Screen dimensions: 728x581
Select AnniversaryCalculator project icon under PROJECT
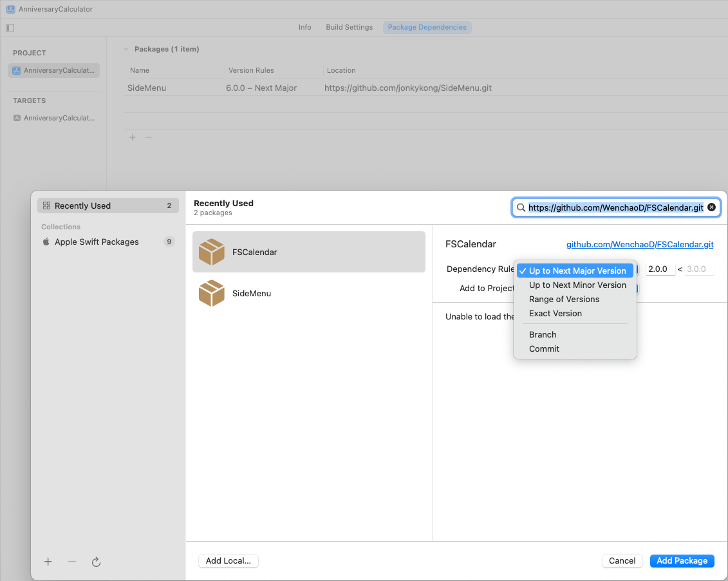[x=17, y=71]
